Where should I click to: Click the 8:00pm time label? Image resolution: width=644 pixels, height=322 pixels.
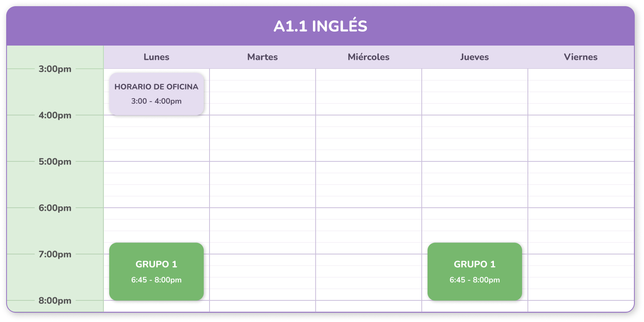(55, 301)
